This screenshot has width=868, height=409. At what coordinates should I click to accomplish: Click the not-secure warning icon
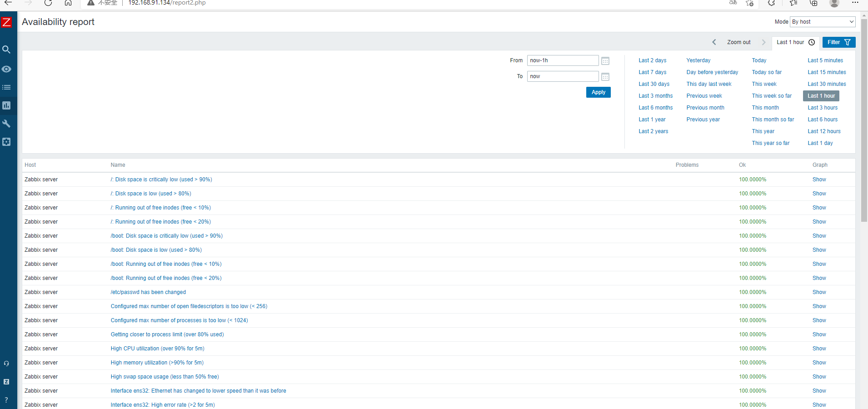point(91,3)
